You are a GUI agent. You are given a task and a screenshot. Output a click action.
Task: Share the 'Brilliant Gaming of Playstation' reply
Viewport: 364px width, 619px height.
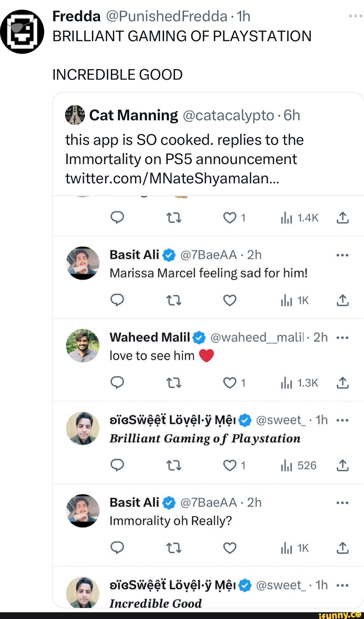[x=342, y=465]
